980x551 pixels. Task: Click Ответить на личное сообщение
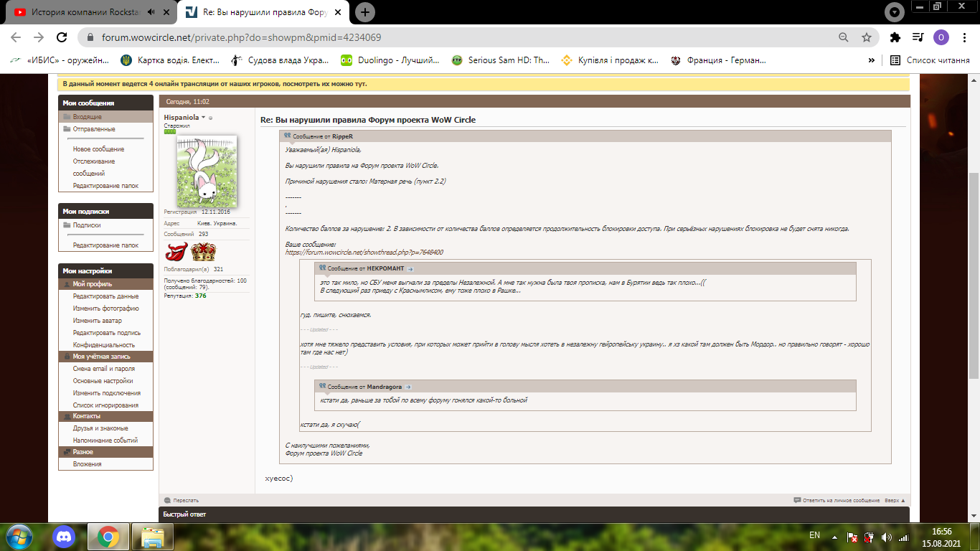click(841, 500)
